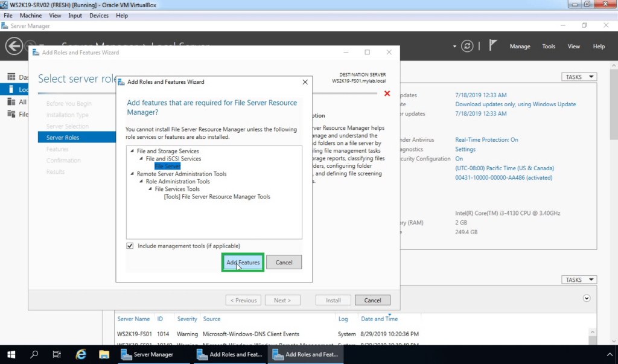Screen dimensions: 618x364
Task: Collapse Role Administration Tools node
Action: tap(141, 182)
